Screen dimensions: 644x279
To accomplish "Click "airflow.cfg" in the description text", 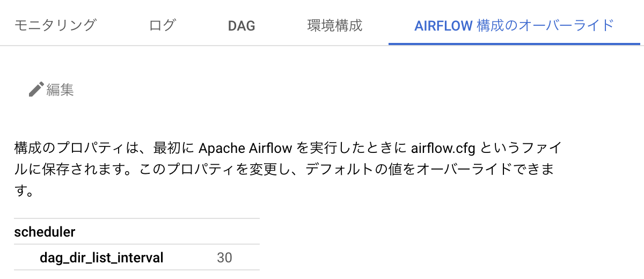I will (443, 148).
